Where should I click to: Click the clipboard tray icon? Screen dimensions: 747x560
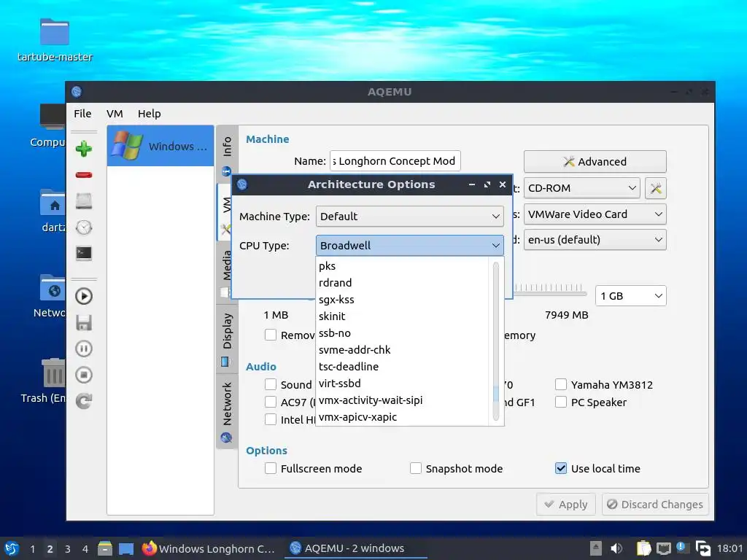(x=643, y=548)
